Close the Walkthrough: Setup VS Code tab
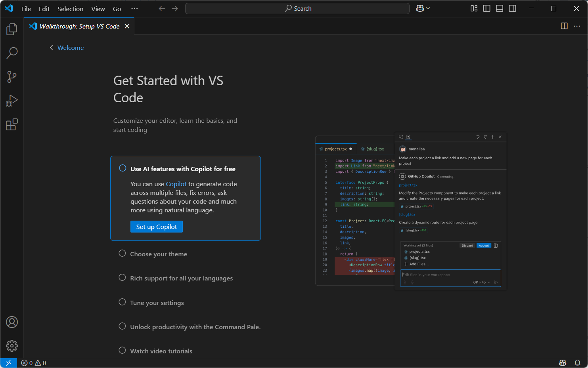 pos(127,26)
